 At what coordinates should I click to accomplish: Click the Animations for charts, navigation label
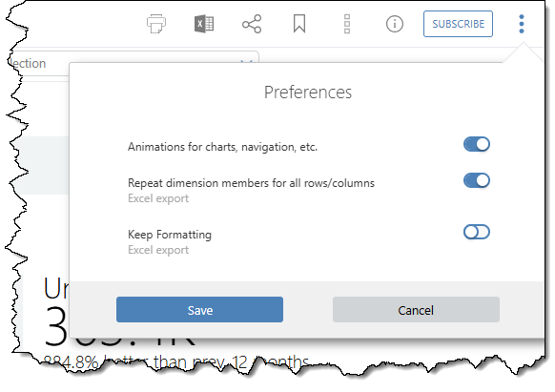tap(222, 147)
